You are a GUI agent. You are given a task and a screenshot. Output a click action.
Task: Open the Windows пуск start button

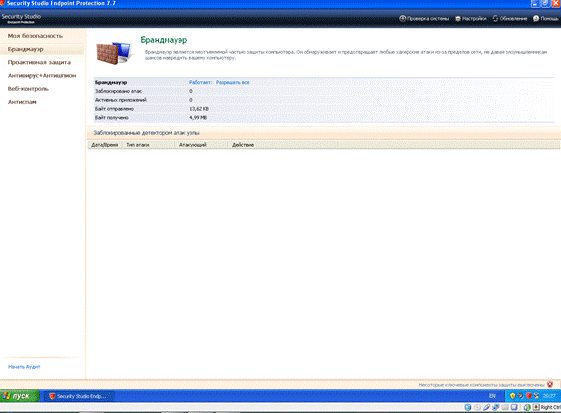click(20, 396)
